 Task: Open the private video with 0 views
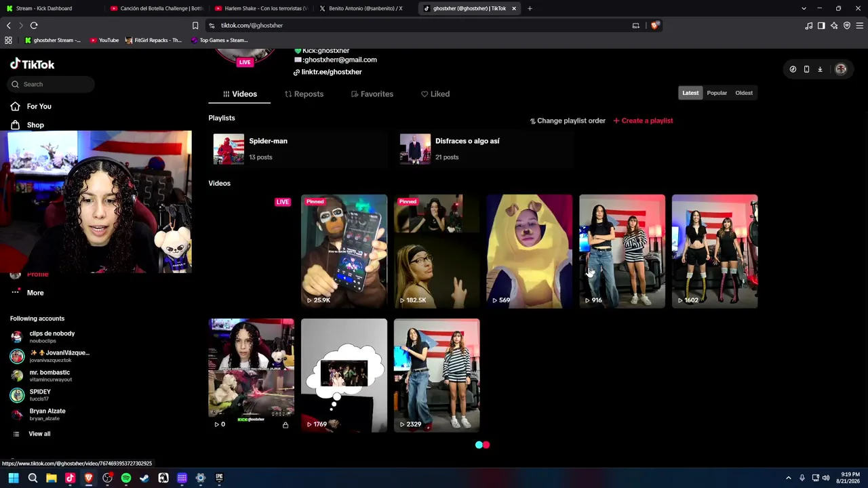(x=252, y=375)
